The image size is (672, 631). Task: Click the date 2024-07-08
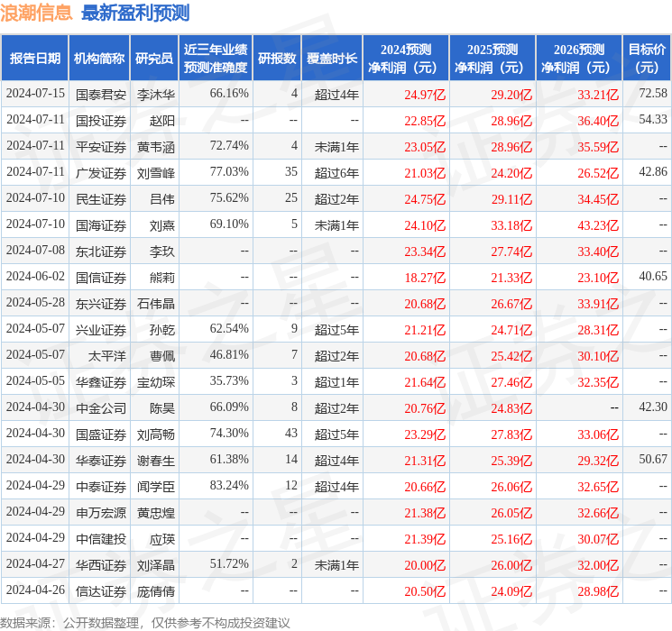click(35, 251)
